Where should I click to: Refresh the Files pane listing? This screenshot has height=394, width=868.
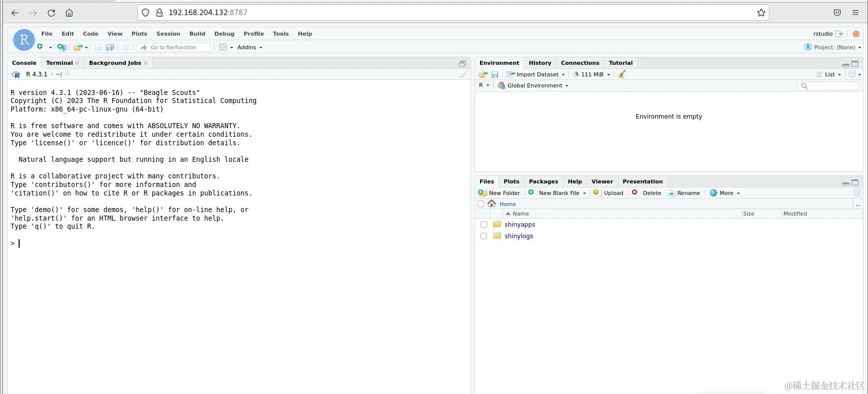(857, 192)
